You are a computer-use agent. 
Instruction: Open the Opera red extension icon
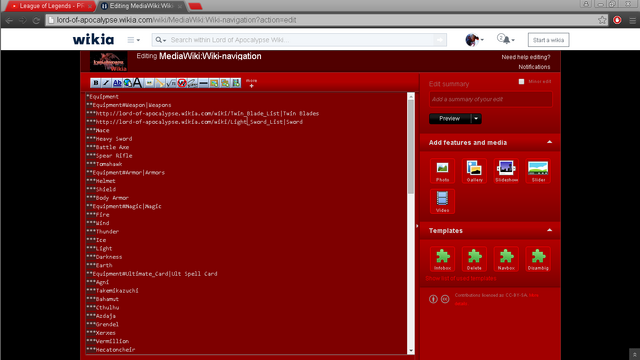tap(617, 20)
